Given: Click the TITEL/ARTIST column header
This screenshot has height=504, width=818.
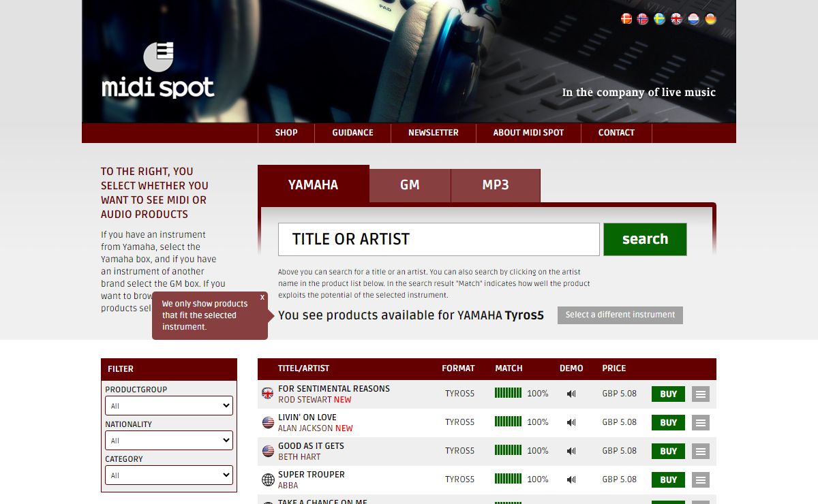Looking at the screenshot, I should (303, 368).
